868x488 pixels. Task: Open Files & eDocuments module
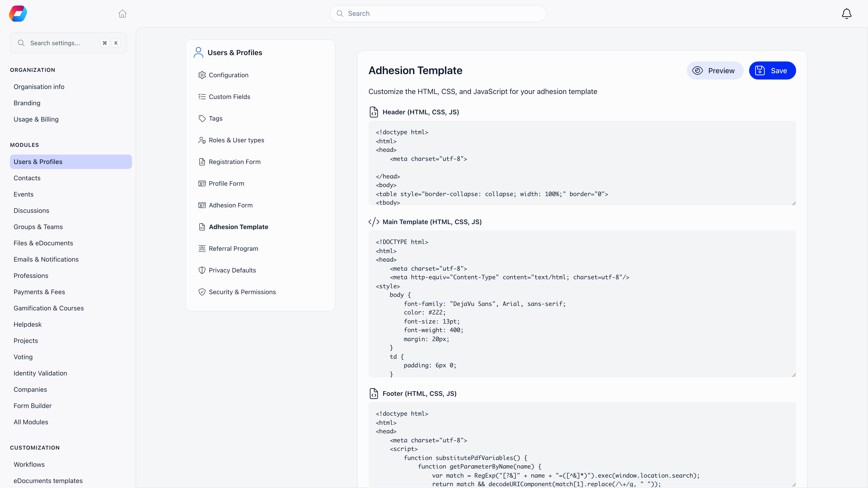pos(43,243)
